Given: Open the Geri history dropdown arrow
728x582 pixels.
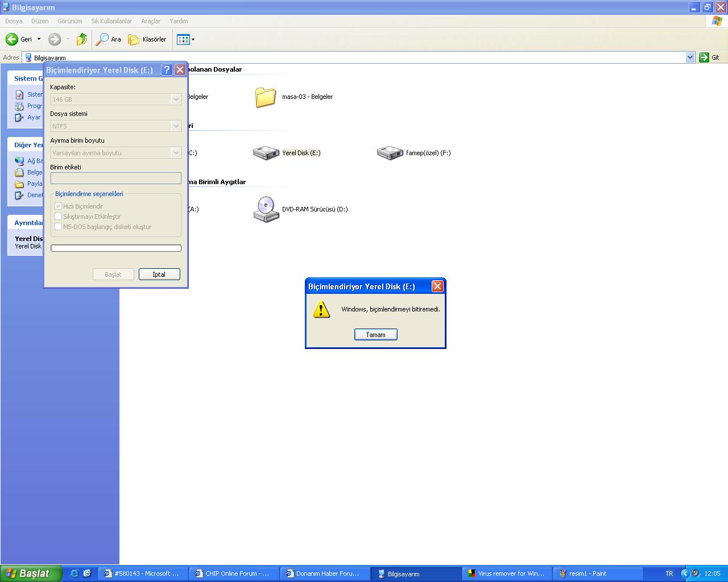Looking at the screenshot, I should tap(39, 39).
